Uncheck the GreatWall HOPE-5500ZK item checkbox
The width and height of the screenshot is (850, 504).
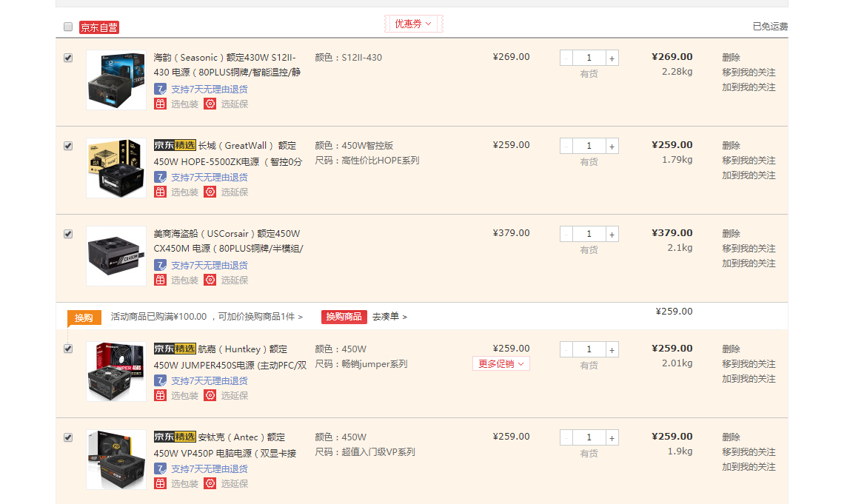[x=68, y=146]
